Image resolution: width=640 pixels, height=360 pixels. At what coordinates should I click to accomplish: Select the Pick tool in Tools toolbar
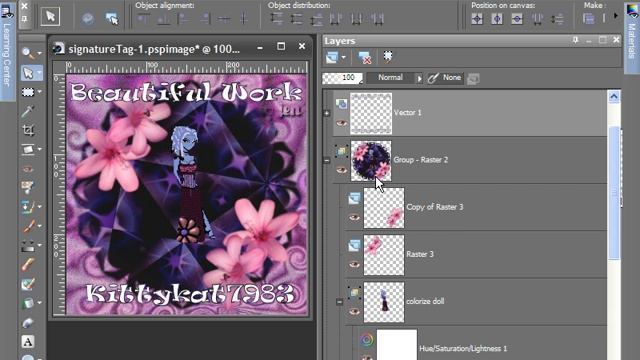tap(28, 73)
